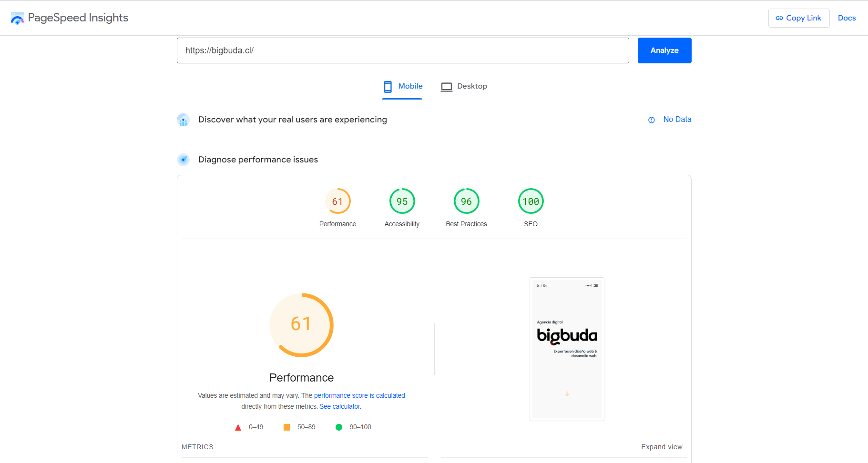Open the See calculator link
Viewport: 868px width, 463px height.
point(340,406)
